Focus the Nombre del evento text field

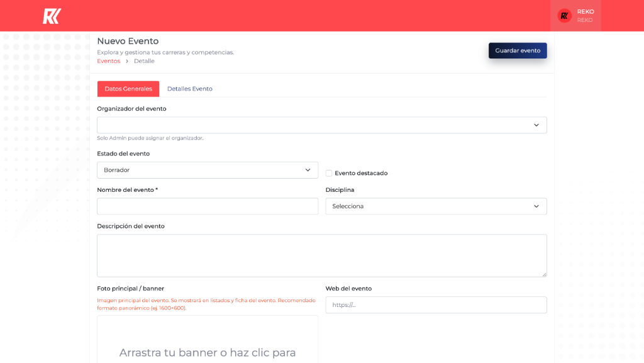point(208,206)
